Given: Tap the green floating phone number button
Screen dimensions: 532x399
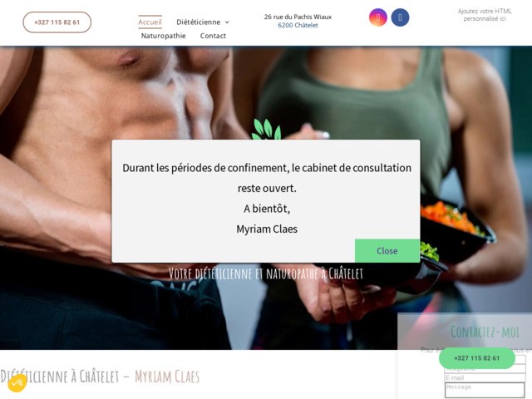Looking at the screenshot, I should pos(476,358).
